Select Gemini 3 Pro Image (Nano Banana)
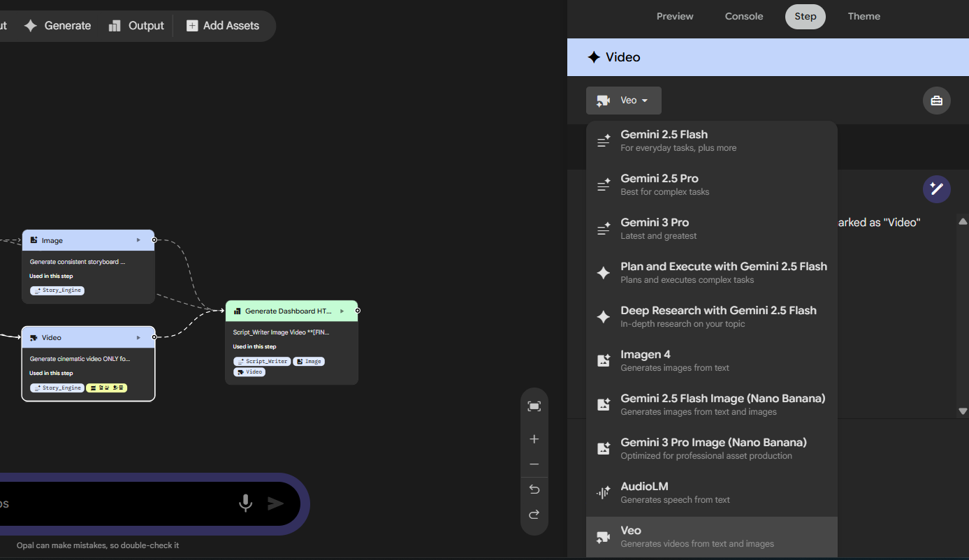This screenshot has height=560, width=969. pyautogui.click(x=711, y=448)
